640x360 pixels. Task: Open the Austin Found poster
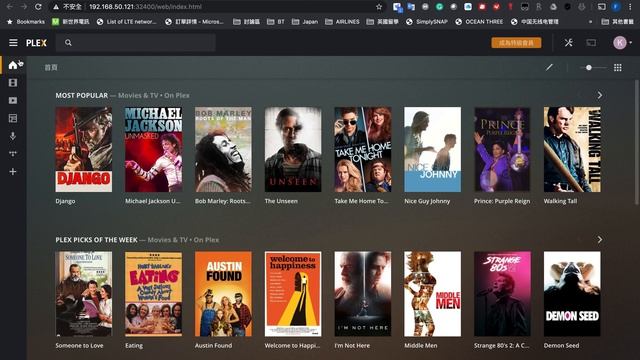pyautogui.click(x=223, y=294)
